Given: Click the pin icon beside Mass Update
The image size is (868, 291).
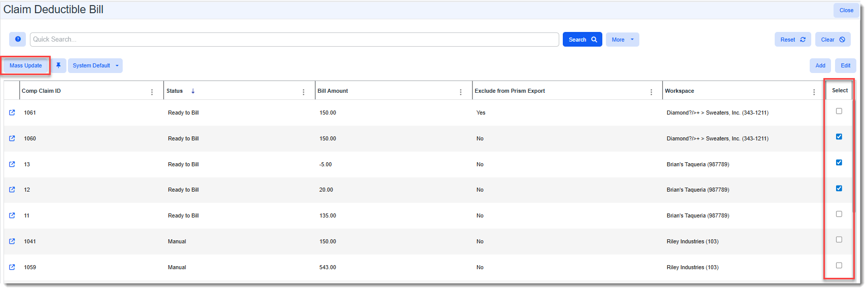Looking at the screenshot, I should [58, 65].
